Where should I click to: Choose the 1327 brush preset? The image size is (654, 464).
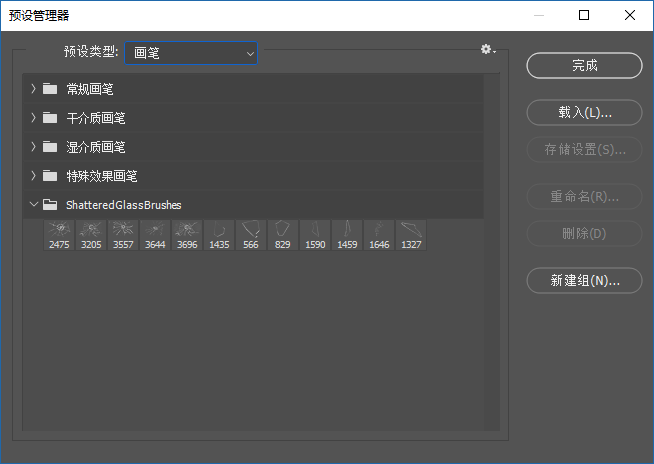[411, 235]
